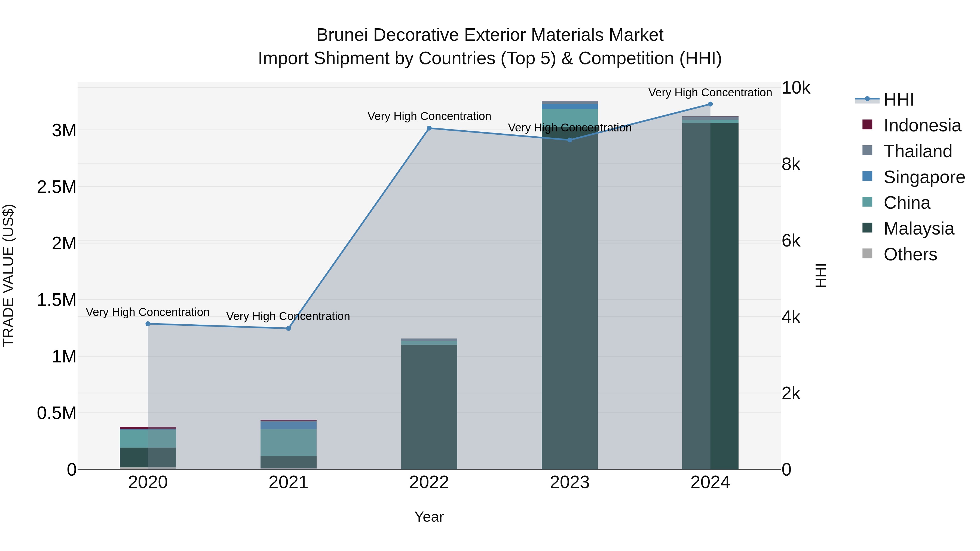Click the 1M left axis tick label
Screen dimensions: 980x551
(64, 357)
